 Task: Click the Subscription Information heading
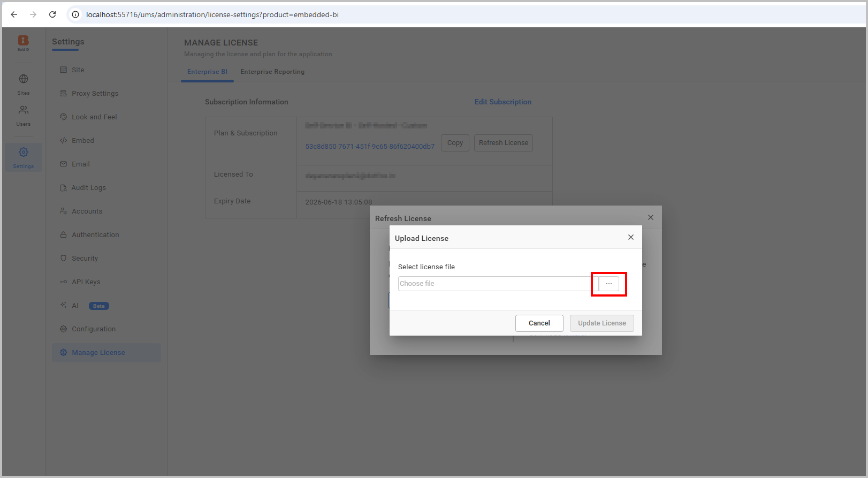tap(247, 102)
